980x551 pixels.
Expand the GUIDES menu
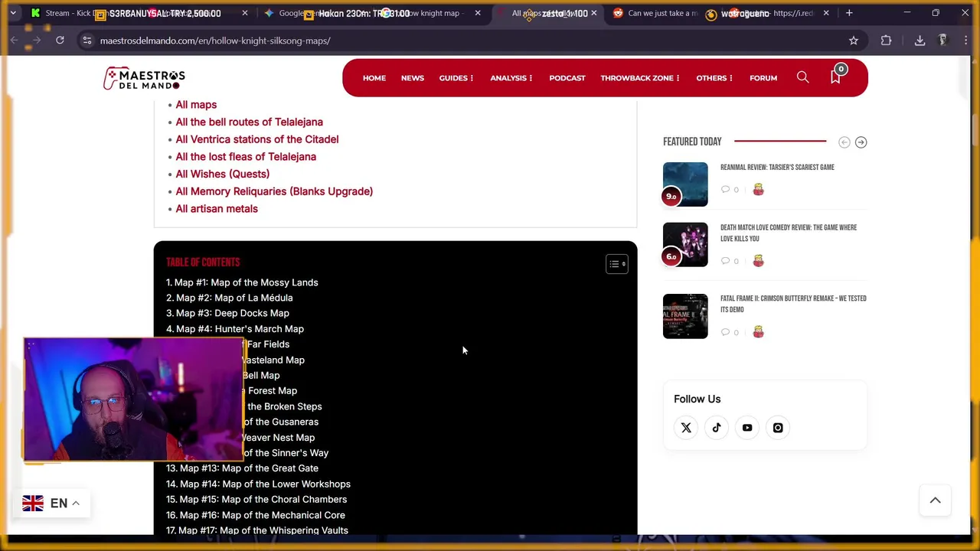pos(456,78)
